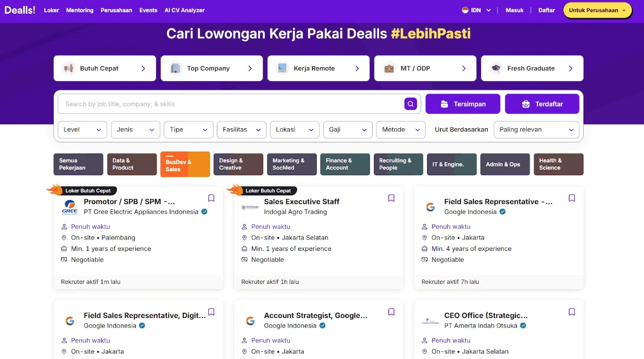Select the Marketing & SocMed category tab
This screenshot has width=644, height=359.
coord(292,164)
